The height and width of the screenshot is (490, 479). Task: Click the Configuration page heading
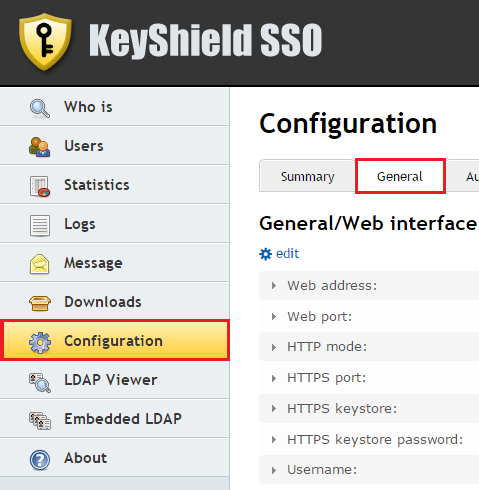pyautogui.click(x=348, y=125)
